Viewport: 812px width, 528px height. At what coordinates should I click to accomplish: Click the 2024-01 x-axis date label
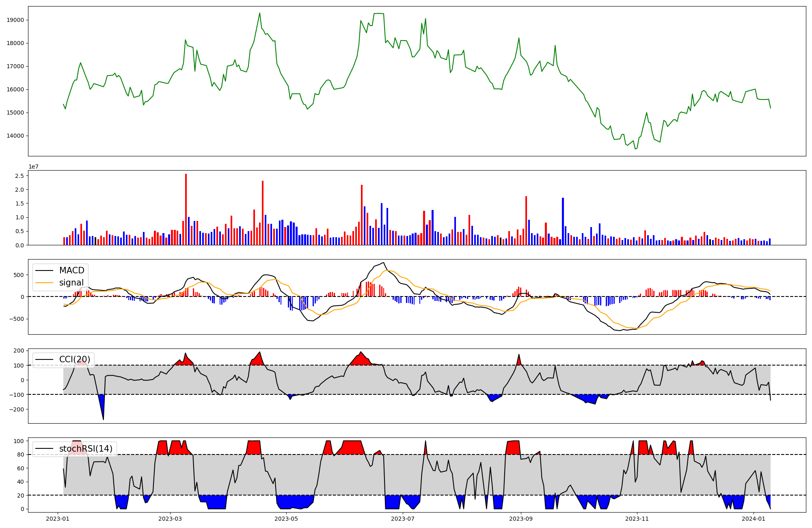click(x=754, y=519)
